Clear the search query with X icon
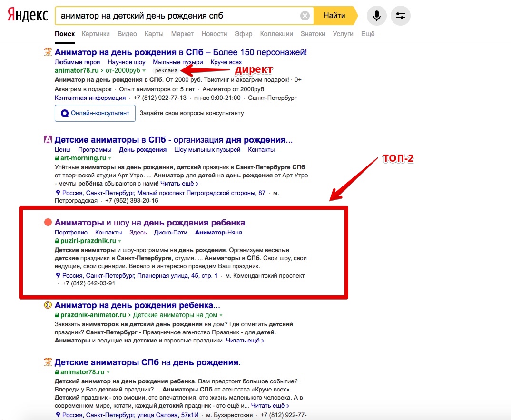This screenshot has height=420, width=511. (x=305, y=16)
